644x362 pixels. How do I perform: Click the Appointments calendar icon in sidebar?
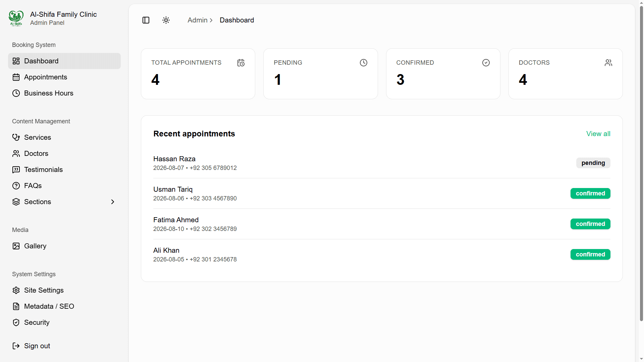[x=16, y=77]
